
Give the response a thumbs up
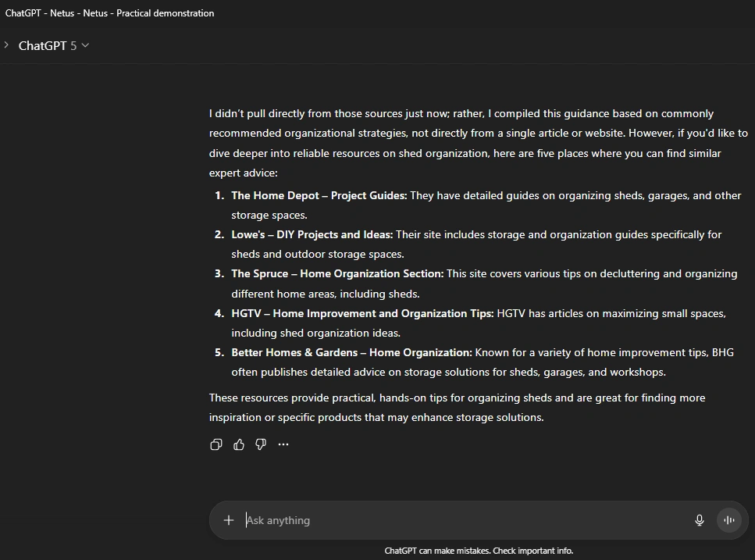(x=239, y=444)
